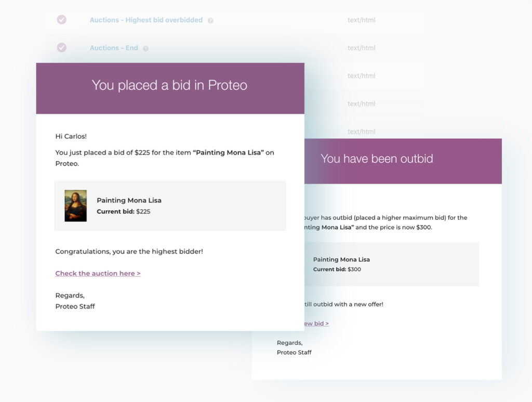Click the bottom "text/html" format label
The width and height of the screenshot is (532, 402).
tap(361, 131)
